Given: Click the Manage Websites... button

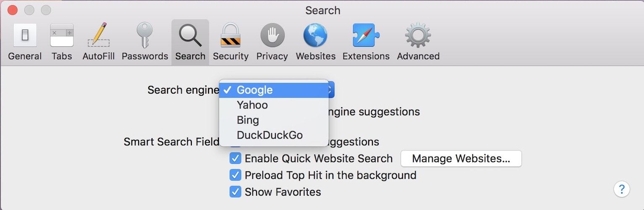Looking at the screenshot, I should [x=461, y=159].
